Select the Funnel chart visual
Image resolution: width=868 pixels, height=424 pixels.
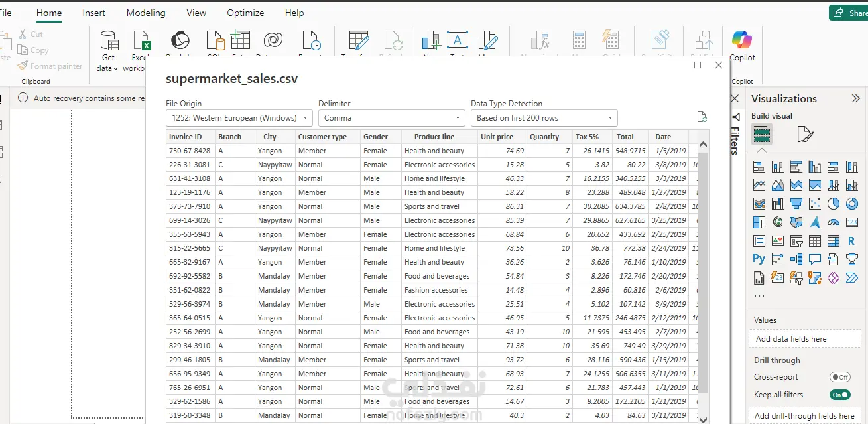(x=796, y=204)
